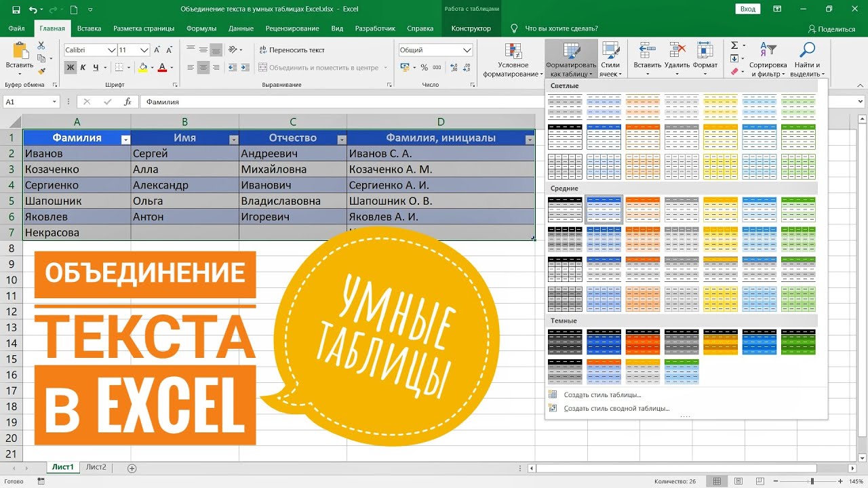This screenshot has height=488, width=868.
Task: Undo the last action
Action: 33,9
